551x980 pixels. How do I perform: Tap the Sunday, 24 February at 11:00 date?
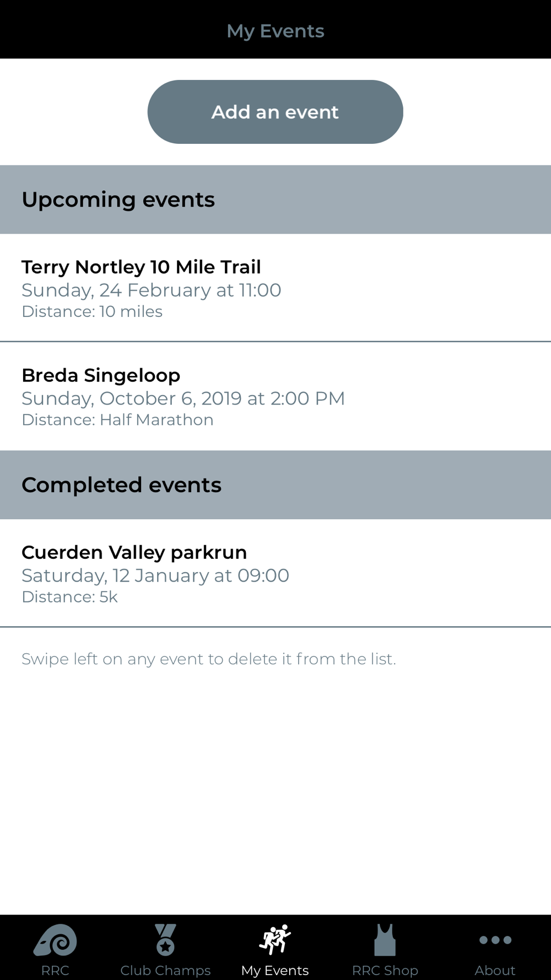pos(152,290)
